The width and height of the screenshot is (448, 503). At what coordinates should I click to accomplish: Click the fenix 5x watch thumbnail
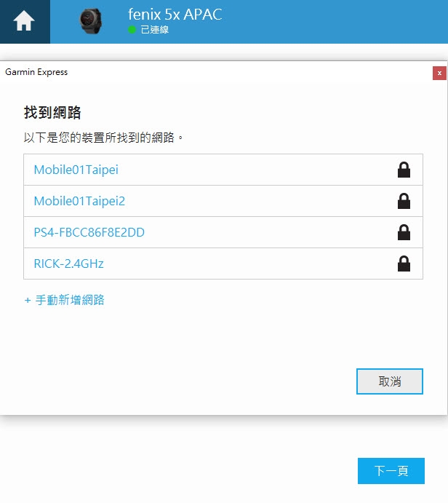[x=91, y=21]
